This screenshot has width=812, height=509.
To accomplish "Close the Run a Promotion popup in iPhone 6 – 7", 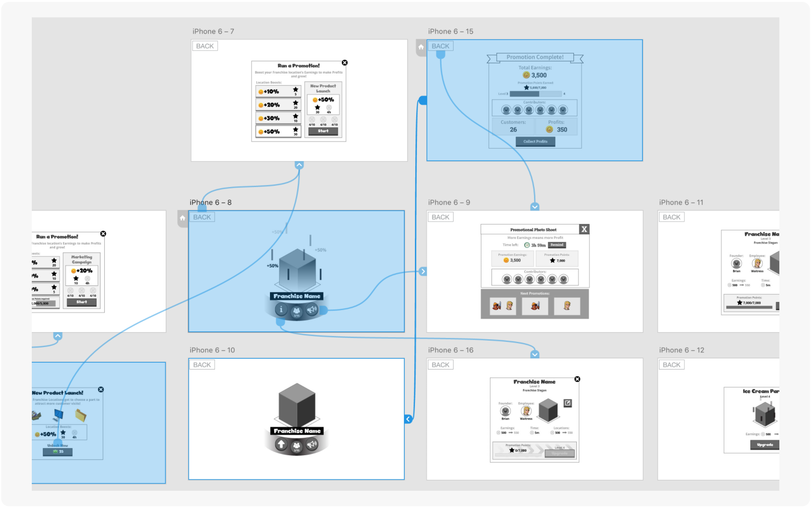I will tap(345, 63).
